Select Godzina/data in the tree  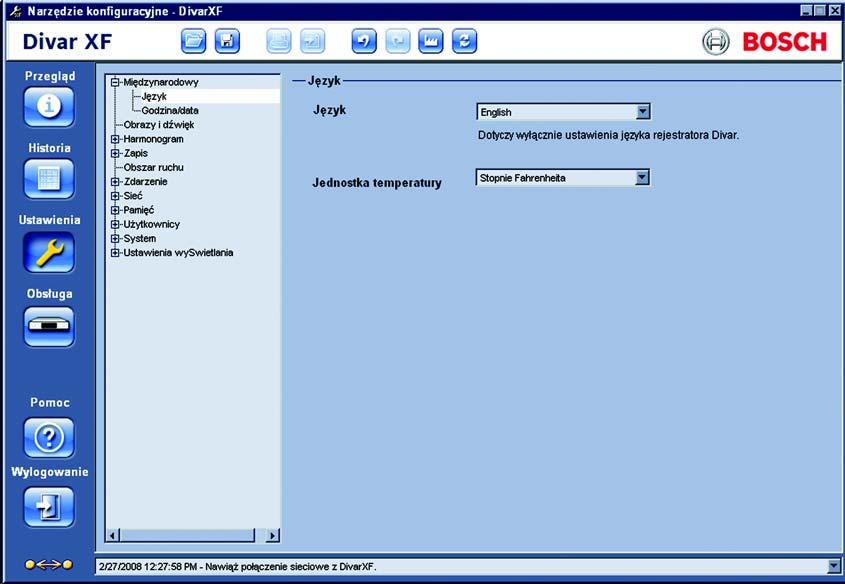coord(170,110)
